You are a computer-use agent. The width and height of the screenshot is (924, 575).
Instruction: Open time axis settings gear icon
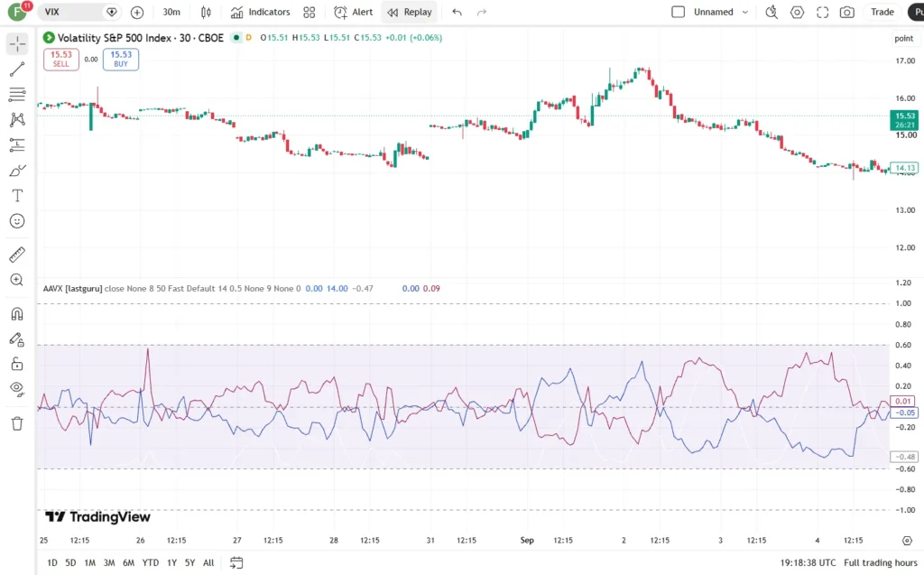[907, 540]
